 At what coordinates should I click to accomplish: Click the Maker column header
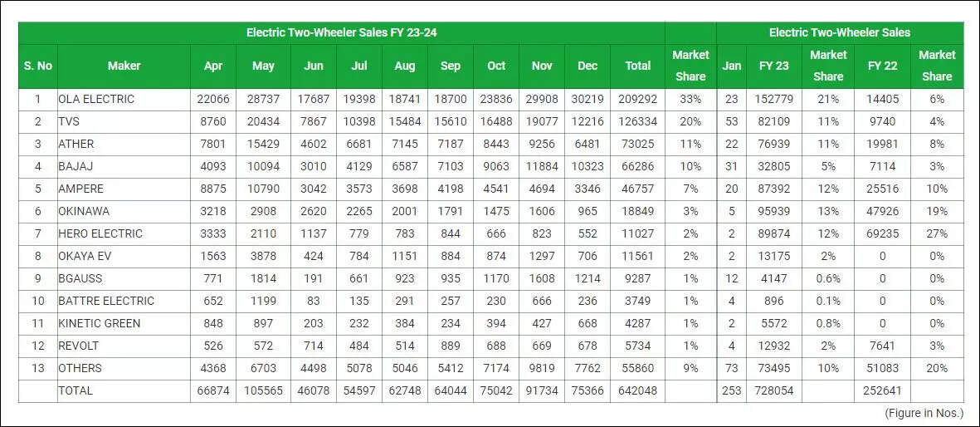tap(124, 66)
